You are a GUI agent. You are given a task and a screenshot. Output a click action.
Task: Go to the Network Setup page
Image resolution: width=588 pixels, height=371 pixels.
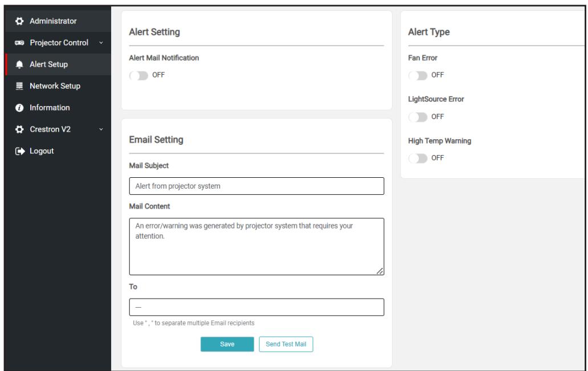click(x=58, y=86)
